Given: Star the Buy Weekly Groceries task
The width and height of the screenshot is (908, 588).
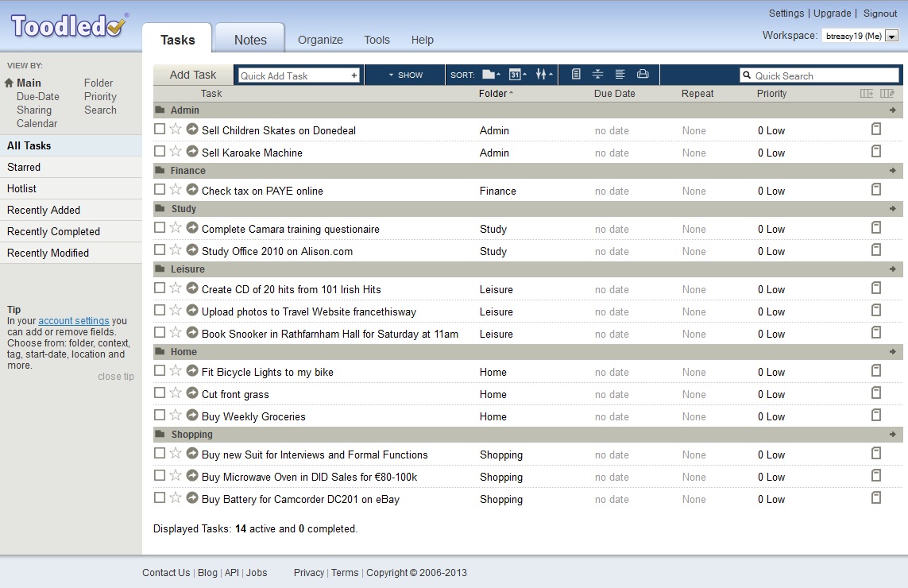Looking at the screenshot, I should coord(176,415).
